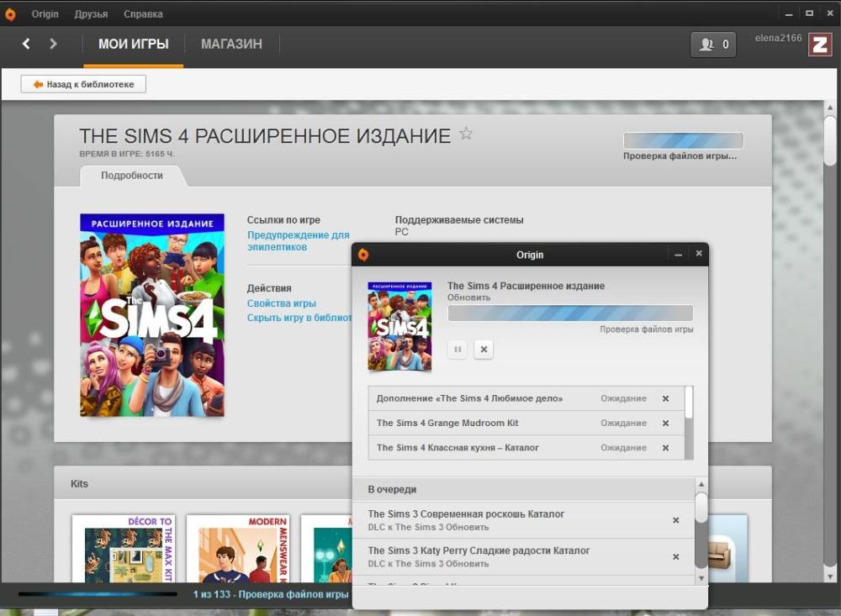Open Предупреждение для эпилептиков link
The height and width of the screenshot is (616, 841).
coord(299,240)
